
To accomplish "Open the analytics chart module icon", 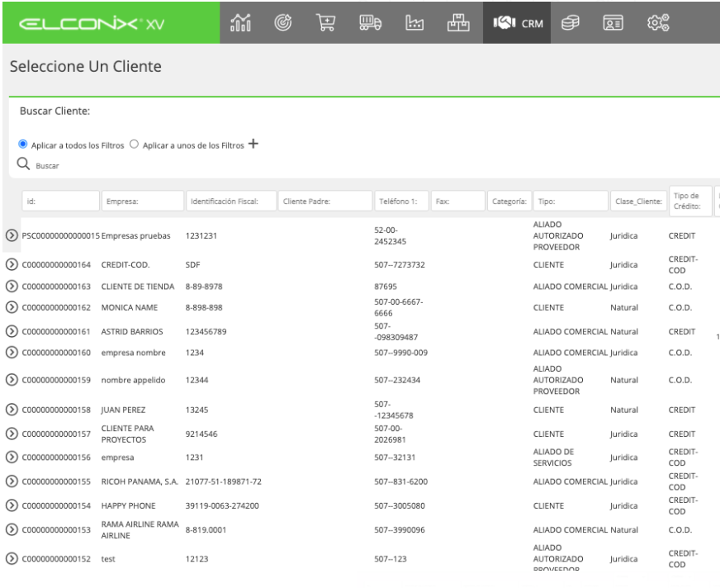I will [x=240, y=22].
